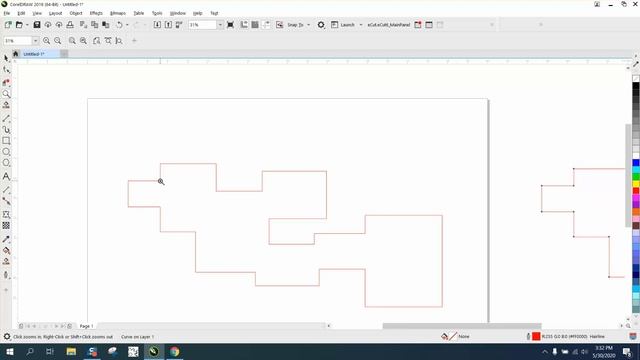This screenshot has height=360, width=640.
Task: Select the Artistic Media tool
Action: click(6, 130)
